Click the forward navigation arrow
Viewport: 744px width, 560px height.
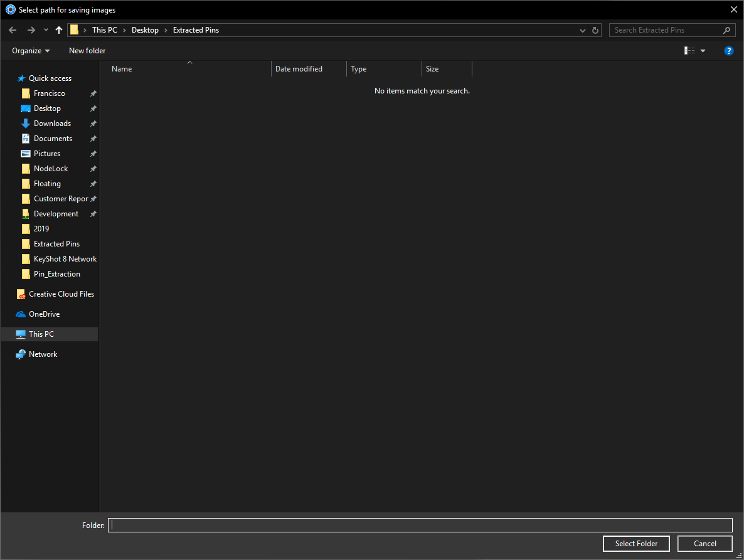pos(30,29)
